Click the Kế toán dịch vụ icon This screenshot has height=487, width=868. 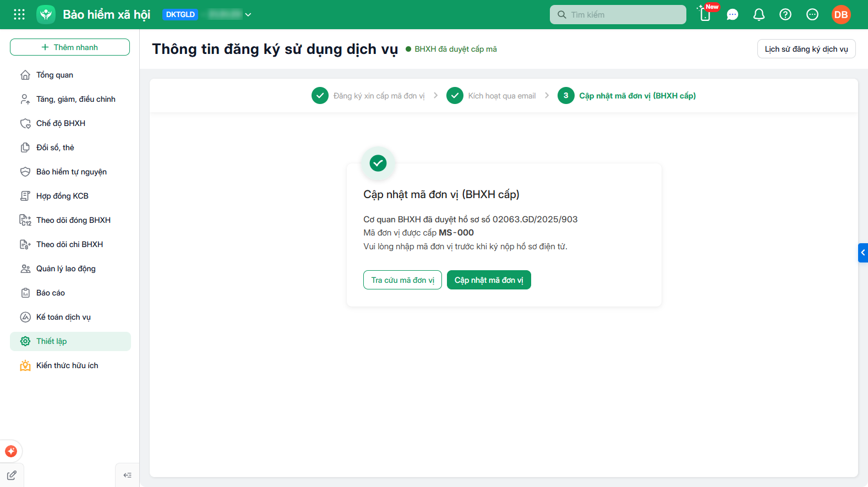click(x=25, y=317)
